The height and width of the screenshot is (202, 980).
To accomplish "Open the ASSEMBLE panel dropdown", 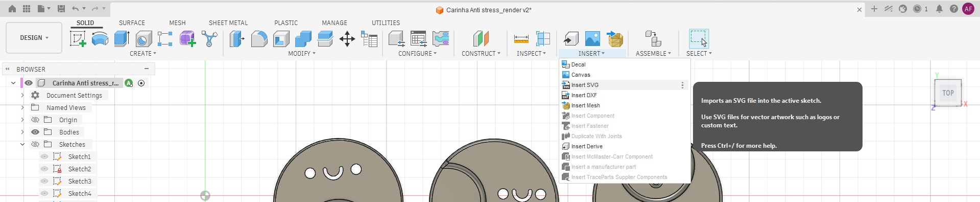I will [x=653, y=53].
